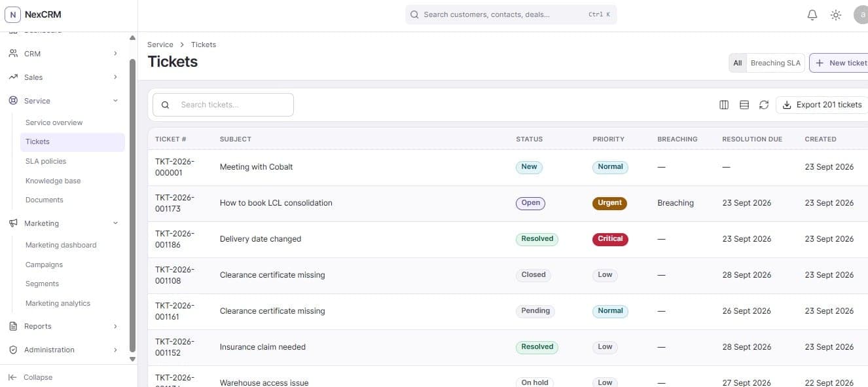The width and height of the screenshot is (868, 387).
Task: Expand the Reports section chevron
Action: [x=115, y=326]
